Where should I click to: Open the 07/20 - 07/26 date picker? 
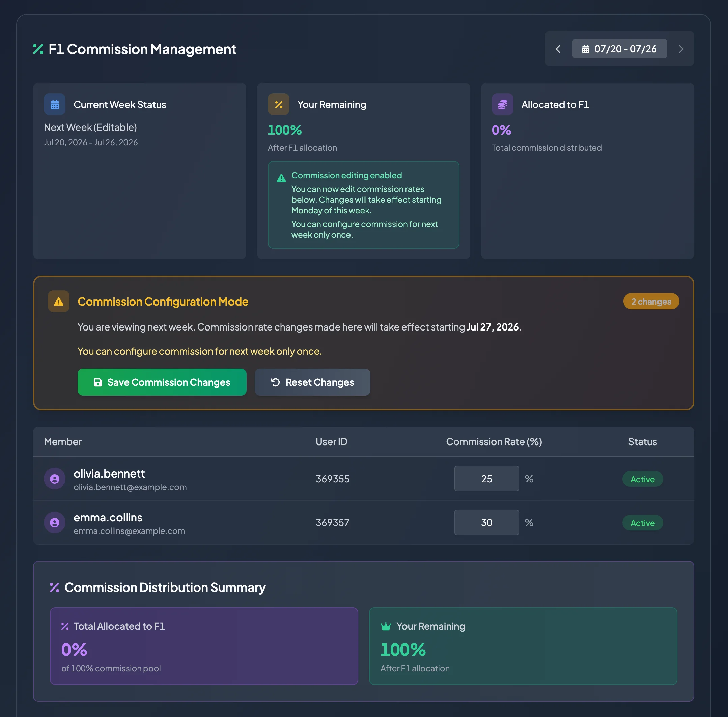[x=619, y=49]
